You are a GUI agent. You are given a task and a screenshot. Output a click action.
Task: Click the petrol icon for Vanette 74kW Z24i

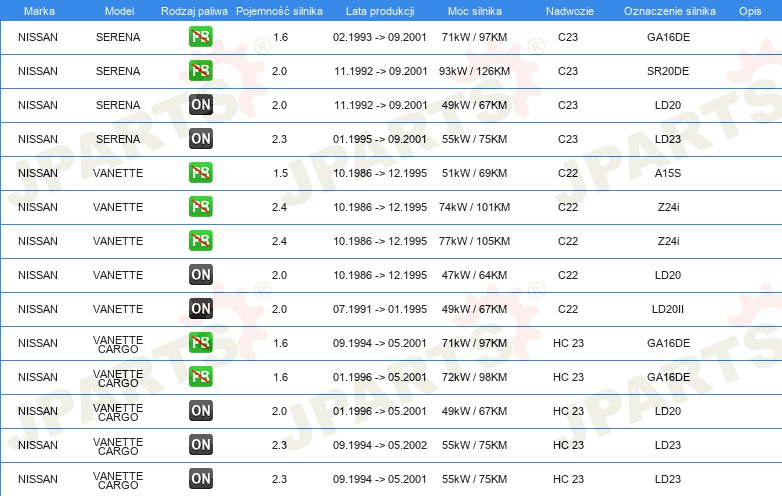200,206
